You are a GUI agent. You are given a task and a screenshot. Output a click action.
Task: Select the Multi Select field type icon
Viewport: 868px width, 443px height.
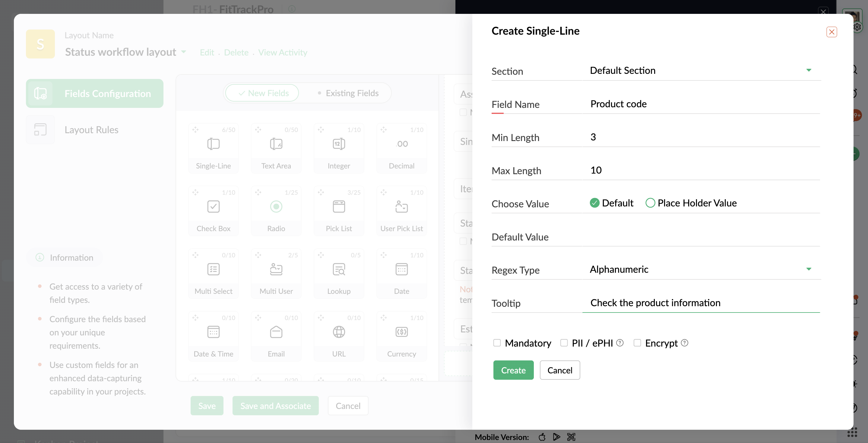click(x=213, y=269)
